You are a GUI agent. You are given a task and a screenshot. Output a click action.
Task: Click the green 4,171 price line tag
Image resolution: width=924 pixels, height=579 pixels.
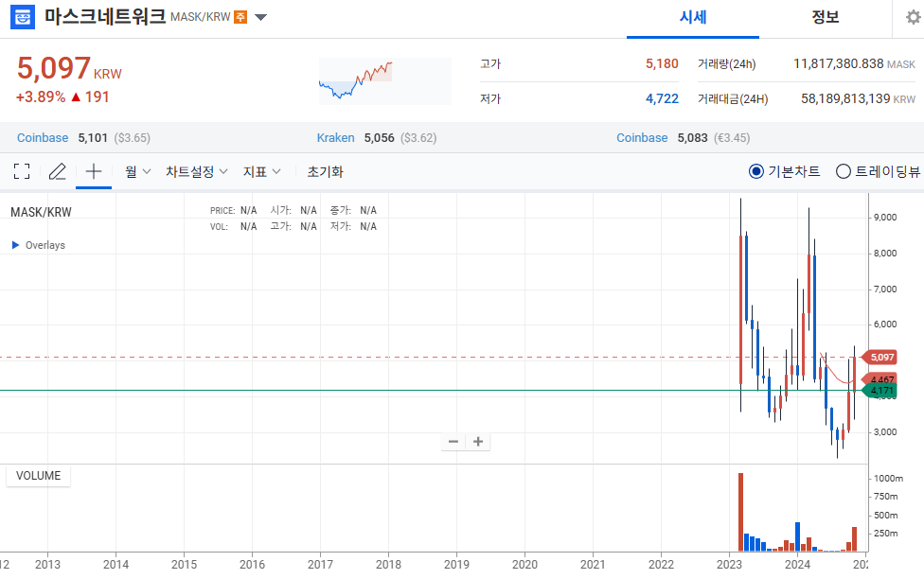click(x=880, y=391)
